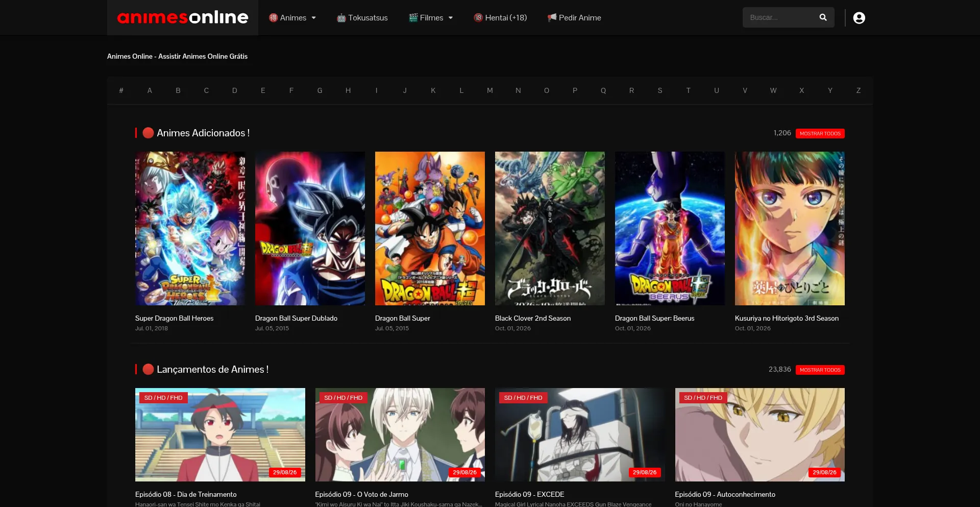Image resolution: width=980 pixels, height=507 pixels.
Task: Click Episódio 09 - O Voto de Jarmo title
Action: 361,494
